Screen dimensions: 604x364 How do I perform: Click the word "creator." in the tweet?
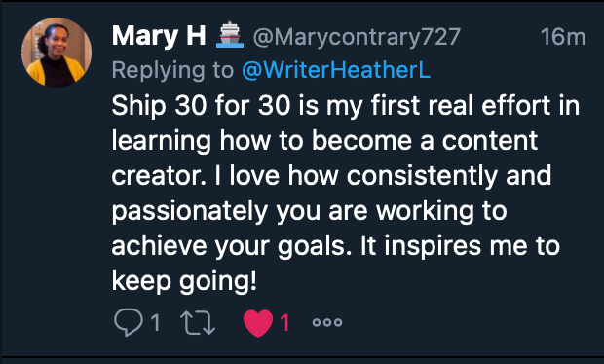(x=159, y=176)
